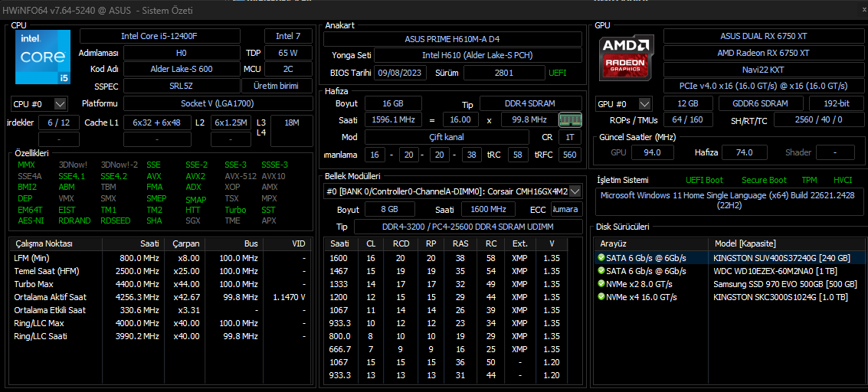Click the green UEFI label beside BIOS version
This screenshot has height=392, width=868.
tap(558, 73)
